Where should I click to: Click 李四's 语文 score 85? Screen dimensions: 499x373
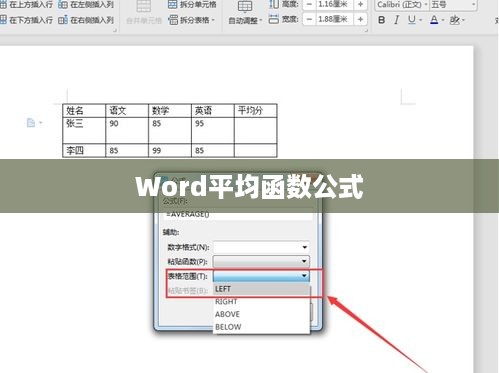[x=127, y=151]
